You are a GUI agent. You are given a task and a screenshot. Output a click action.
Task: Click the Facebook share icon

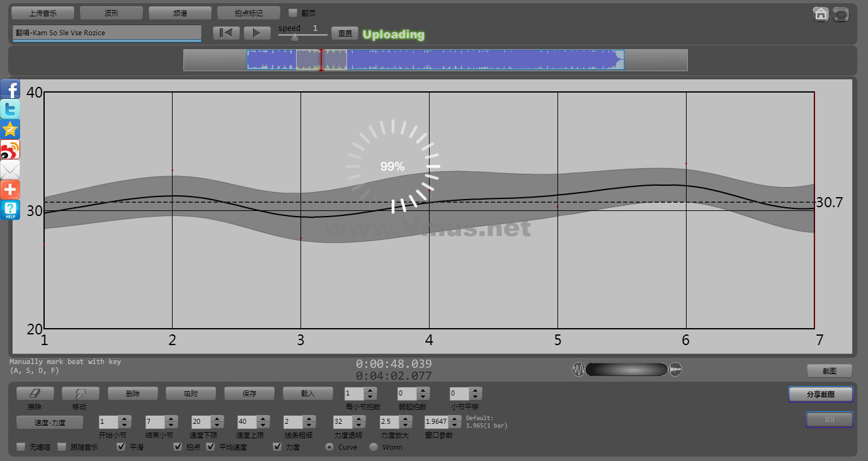[10, 89]
